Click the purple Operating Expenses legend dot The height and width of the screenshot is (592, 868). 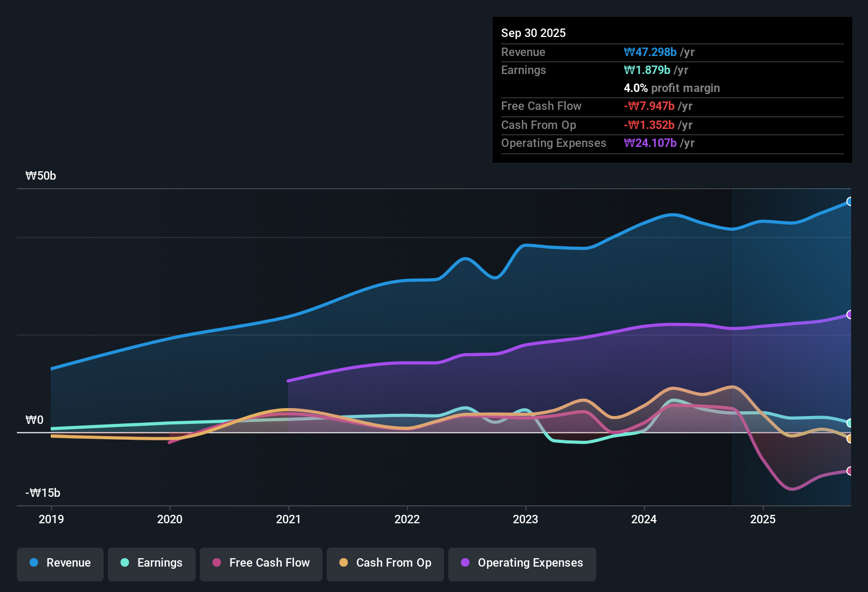coord(465,563)
